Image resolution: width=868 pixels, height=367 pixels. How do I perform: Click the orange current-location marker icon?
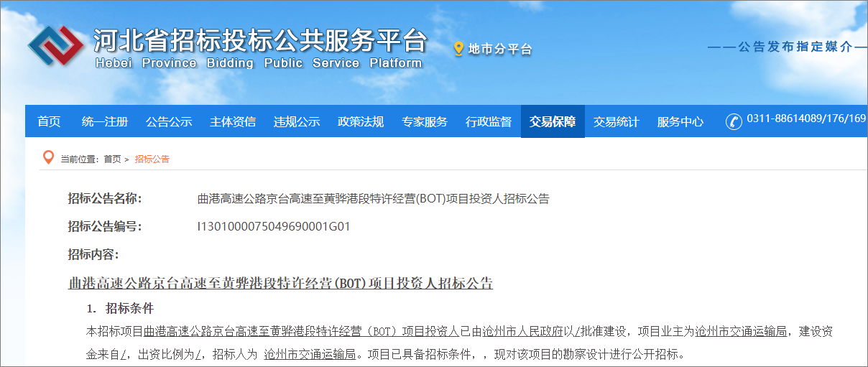click(48, 158)
